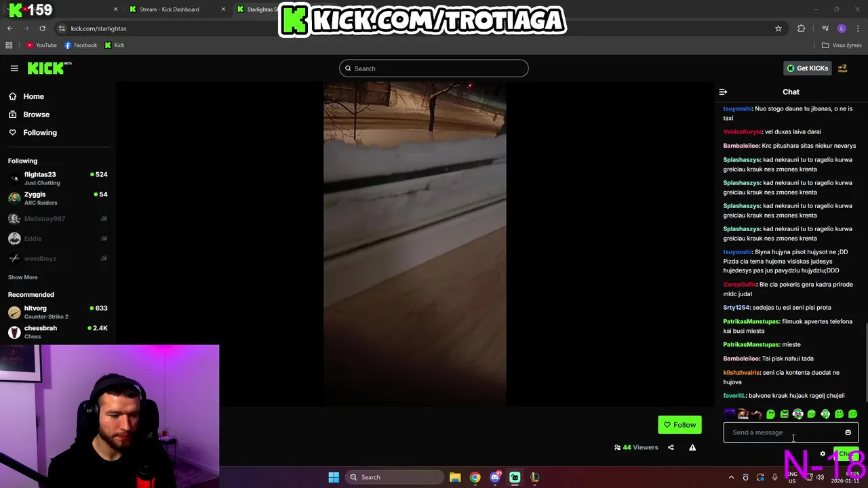The width and height of the screenshot is (868, 488).
Task: Close the Stream - Kick Dashboard tab
Action: (224, 9)
